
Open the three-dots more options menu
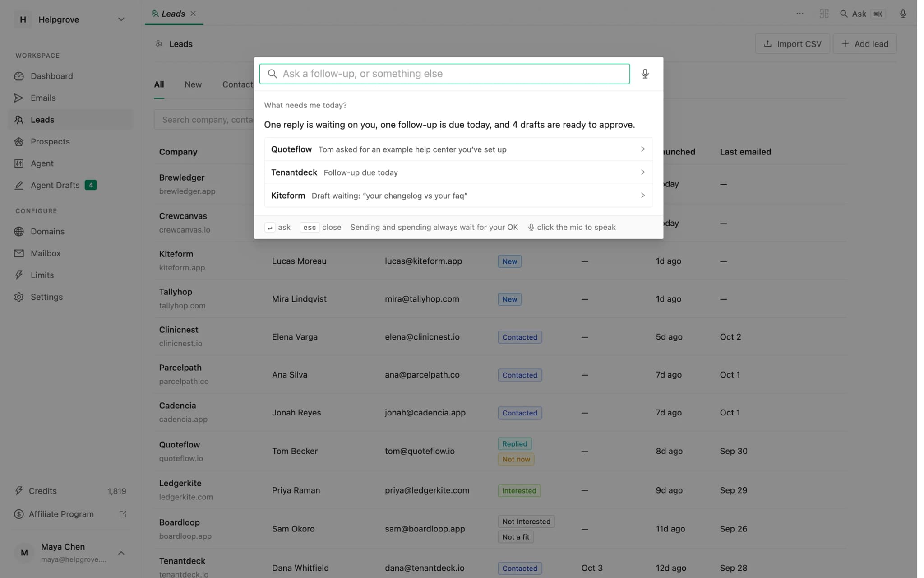(799, 14)
